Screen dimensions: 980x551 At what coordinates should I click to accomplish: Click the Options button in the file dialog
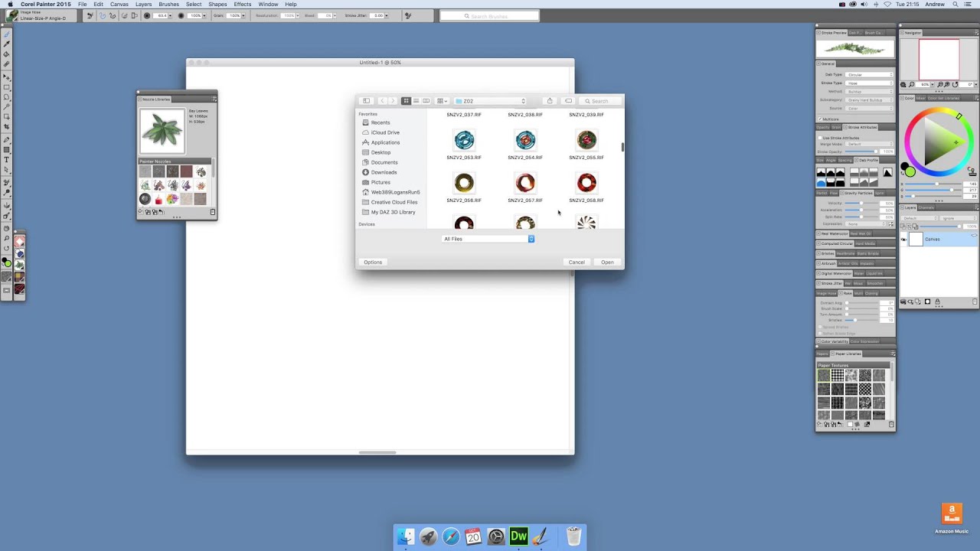coord(373,262)
